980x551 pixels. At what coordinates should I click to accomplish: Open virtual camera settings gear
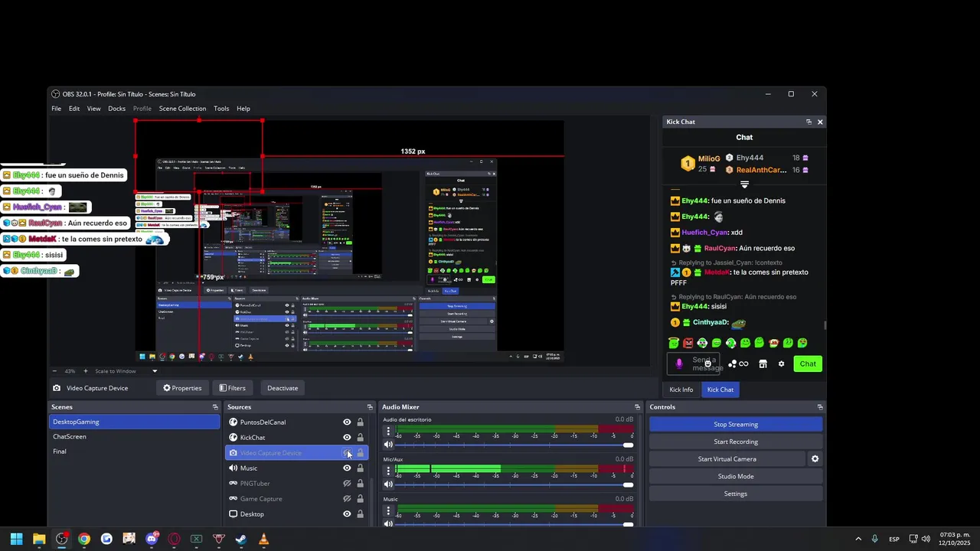click(x=815, y=459)
